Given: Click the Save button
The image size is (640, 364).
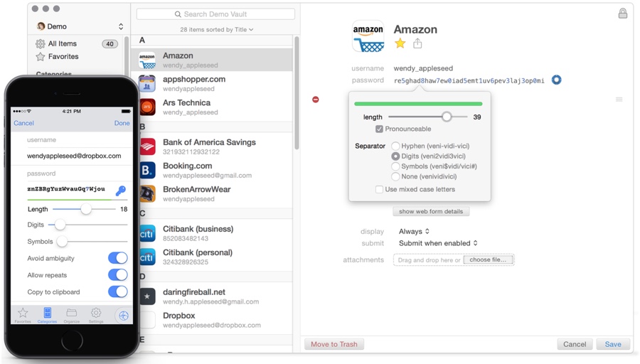Looking at the screenshot, I should click(x=613, y=344).
